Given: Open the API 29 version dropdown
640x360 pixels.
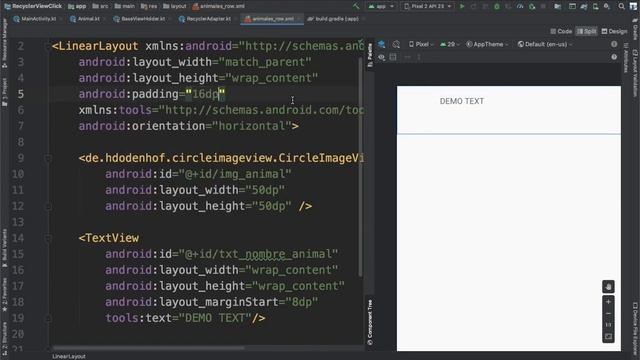Looking at the screenshot, I should click(x=450, y=44).
